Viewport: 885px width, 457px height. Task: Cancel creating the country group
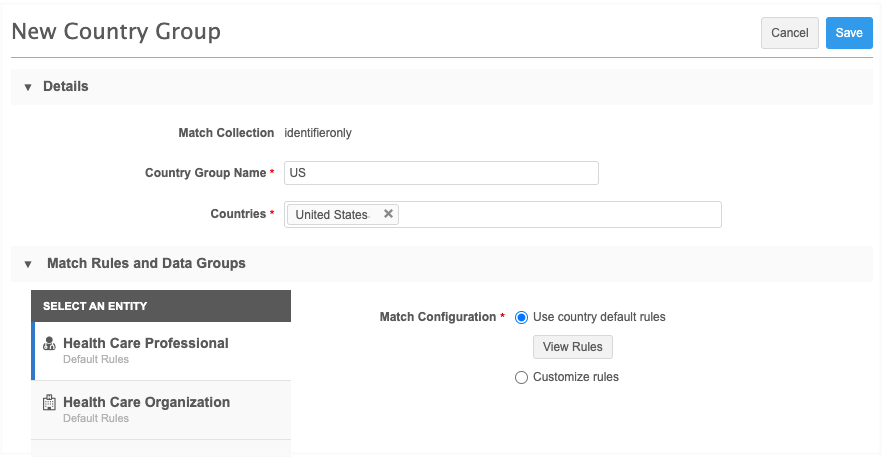pos(789,33)
